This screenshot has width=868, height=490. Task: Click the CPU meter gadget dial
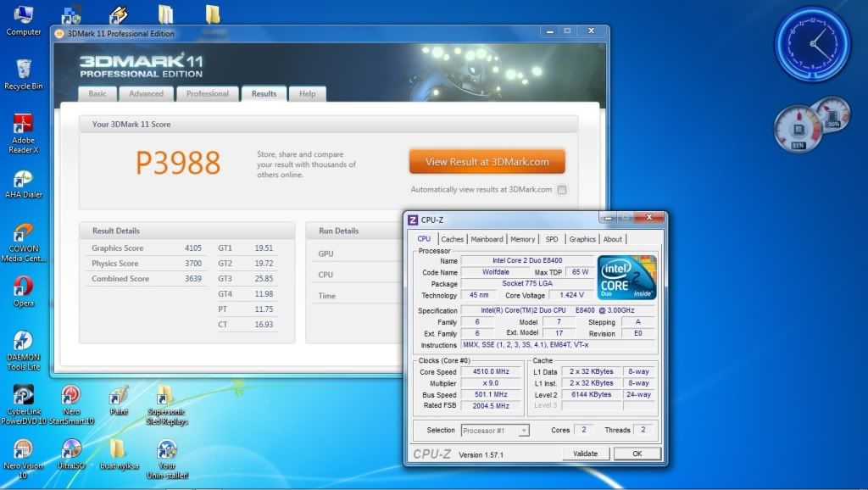click(798, 129)
